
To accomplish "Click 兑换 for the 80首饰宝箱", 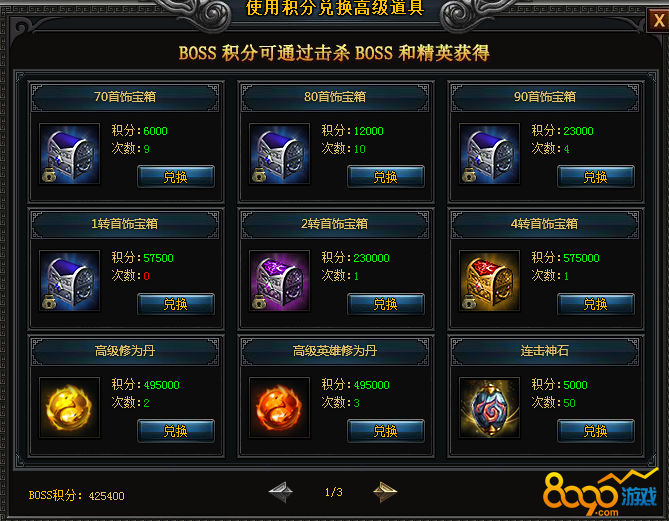I will coord(386,177).
